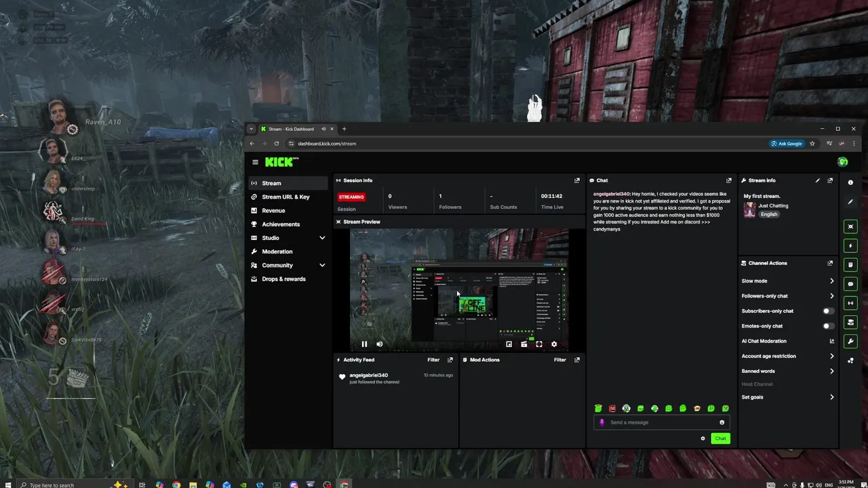Open stream preview settings gear
The image size is (868, 488).
pos(554,344)
